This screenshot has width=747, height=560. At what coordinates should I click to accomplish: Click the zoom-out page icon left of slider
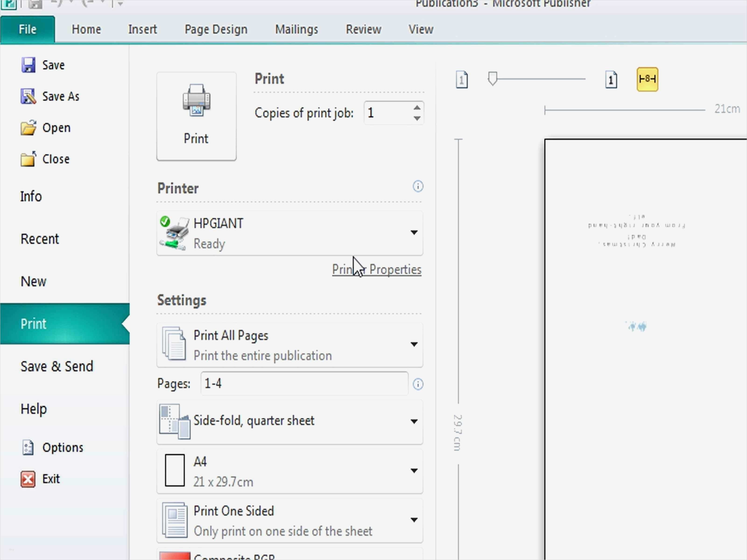click(462, 80)
